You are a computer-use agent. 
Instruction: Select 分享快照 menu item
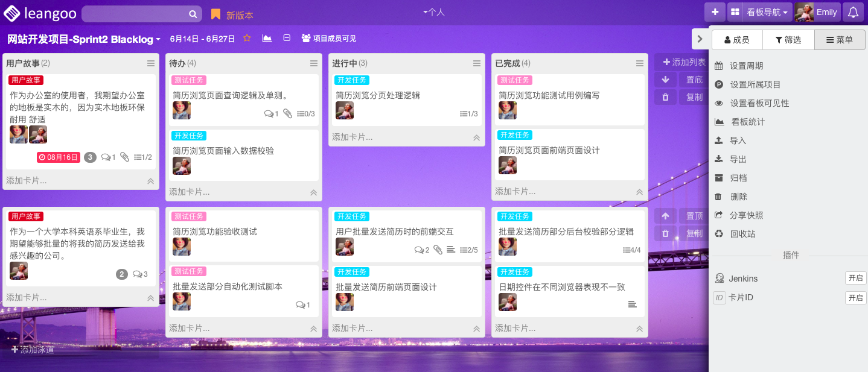(746, 215)
